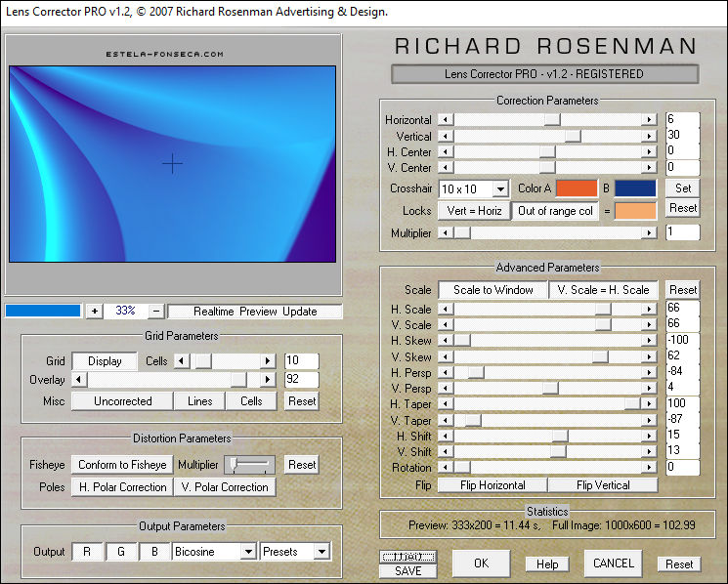This screenshot has width=728, height=584.
Task: Toggle the R output channel
Action: click(x=87, y=552)
